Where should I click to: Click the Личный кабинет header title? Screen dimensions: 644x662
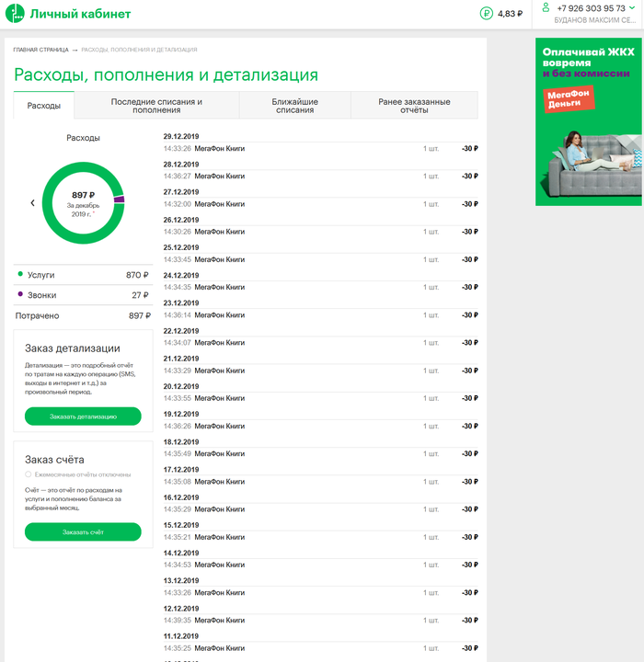pos(80,14)
